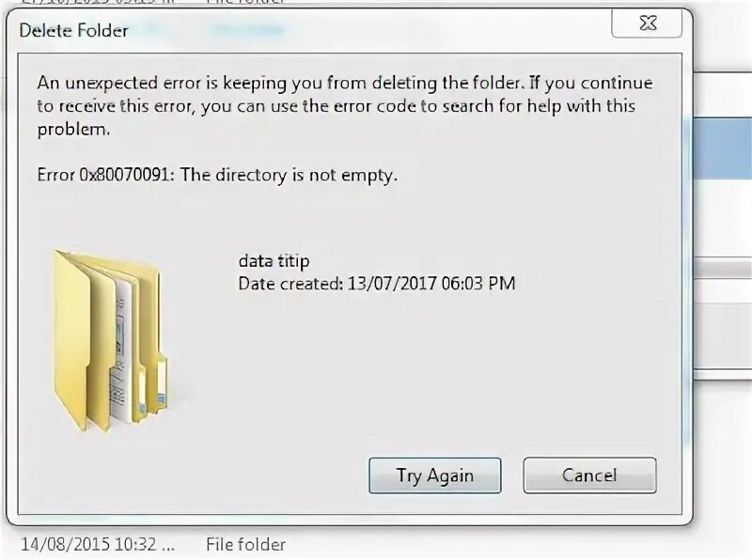The image size is (752, 560).
Task: Click the empty area of dialog title bar
Action: click(x=369, y=31)
